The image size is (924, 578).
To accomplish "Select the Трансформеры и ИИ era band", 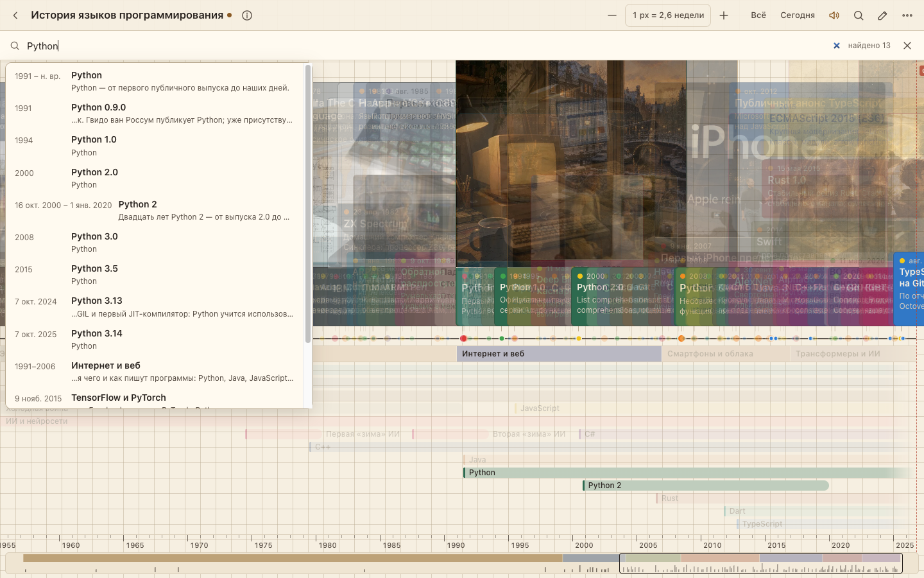I will click(853, 354).
